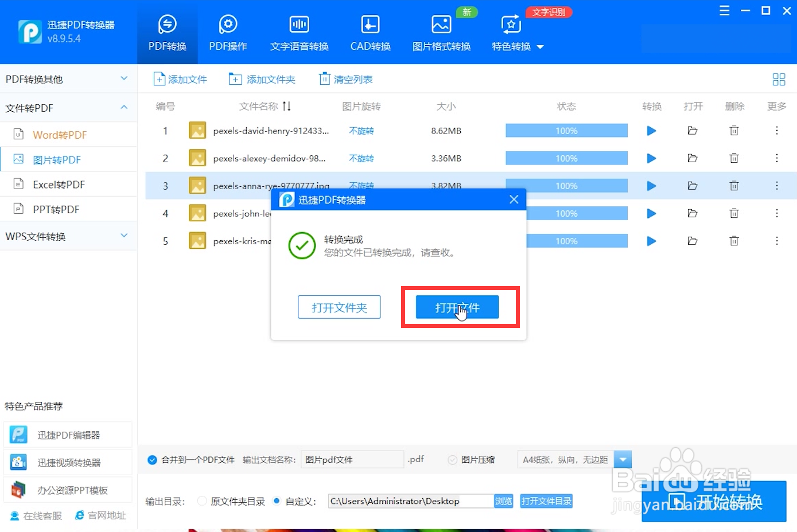Open the PDF转换 tab
Image resolution: width=797 pixels, height=532 pixels.
(x=167, y=33)
